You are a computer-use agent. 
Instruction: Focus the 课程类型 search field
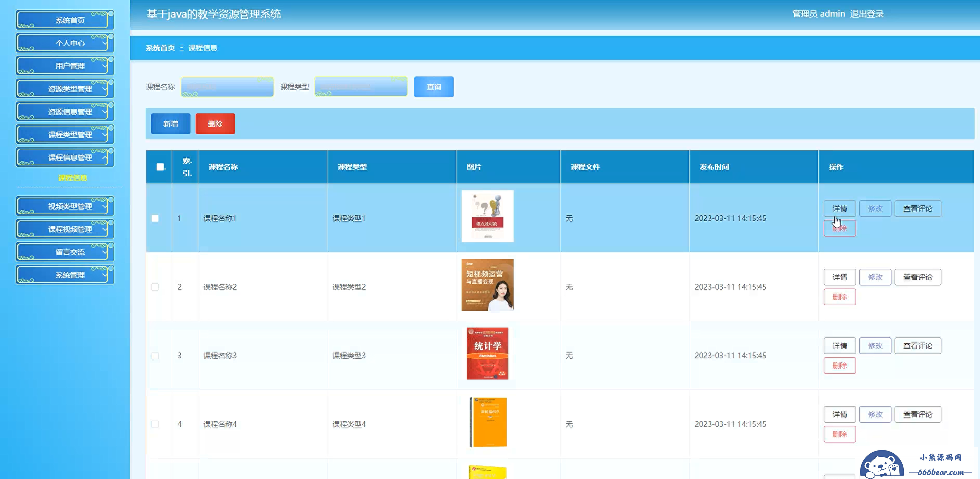pos(361,87)
